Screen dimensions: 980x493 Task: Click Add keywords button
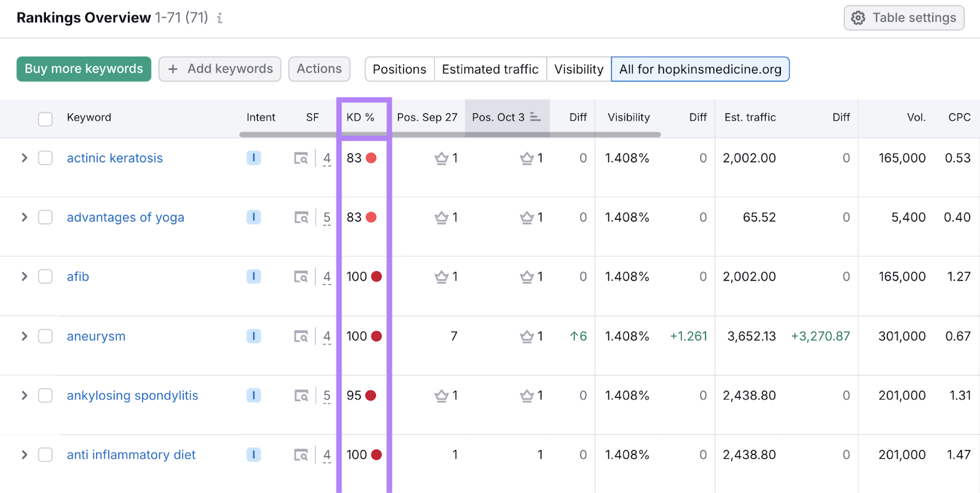(x=220, y=69)
